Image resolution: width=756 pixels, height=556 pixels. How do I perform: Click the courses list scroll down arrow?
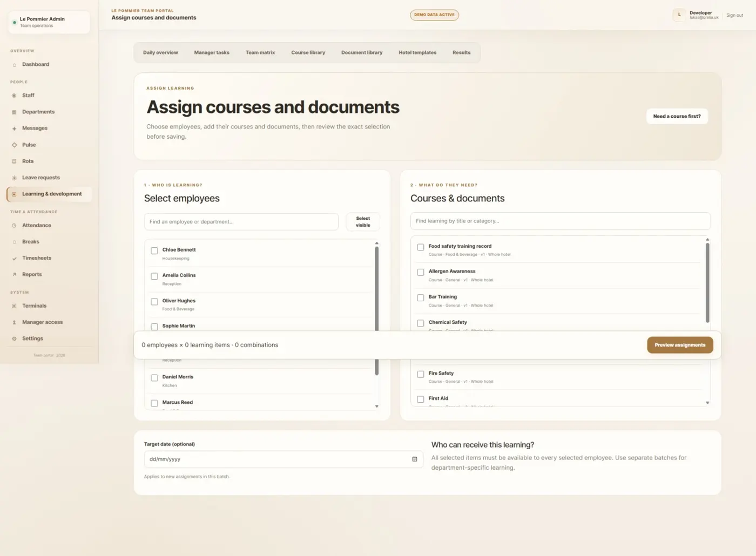click(707, 403)
